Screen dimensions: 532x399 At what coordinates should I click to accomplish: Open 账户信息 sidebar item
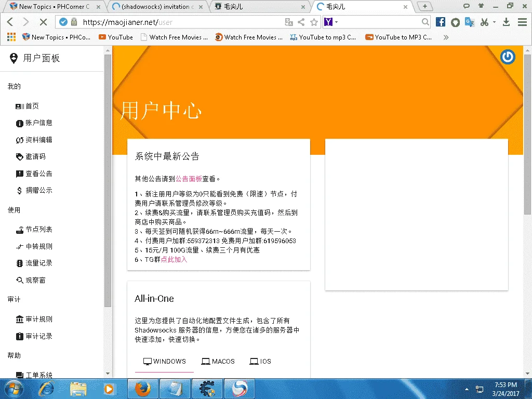[x=34, y=123]
